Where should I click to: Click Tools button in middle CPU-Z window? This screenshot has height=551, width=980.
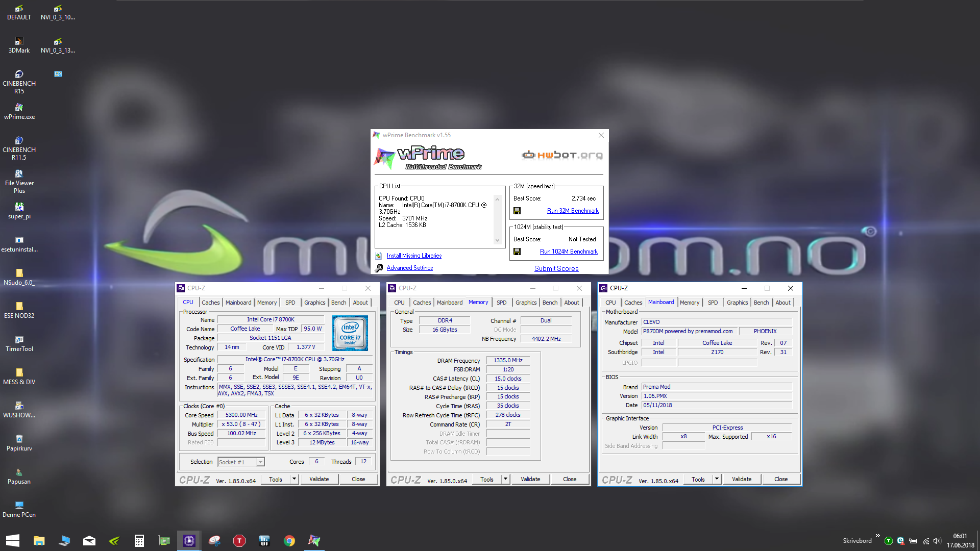coord(487,479)
